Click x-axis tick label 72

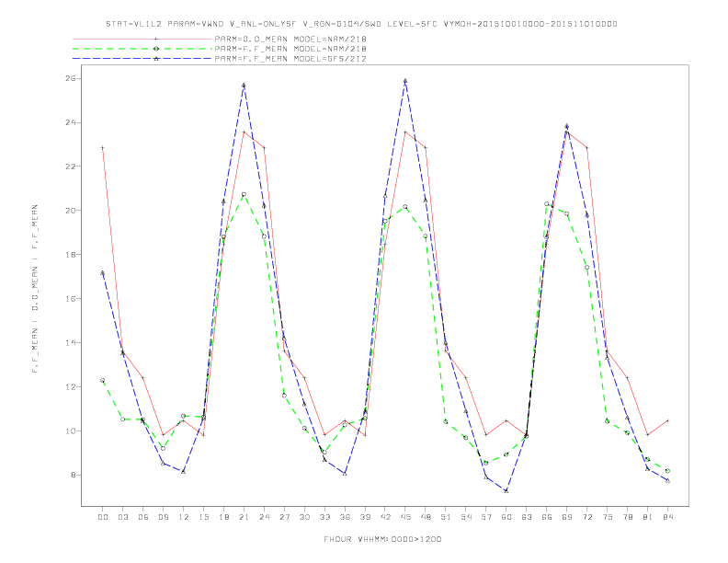tap(587, 517)
